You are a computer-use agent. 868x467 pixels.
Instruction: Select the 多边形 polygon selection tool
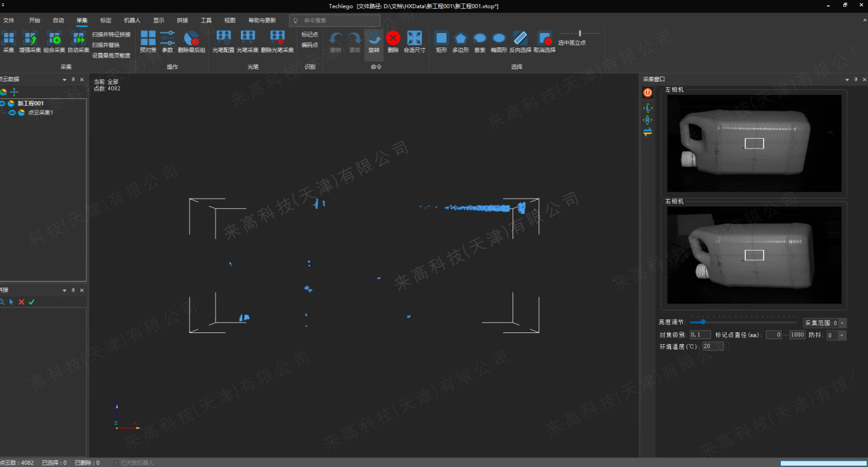[460, 38]
